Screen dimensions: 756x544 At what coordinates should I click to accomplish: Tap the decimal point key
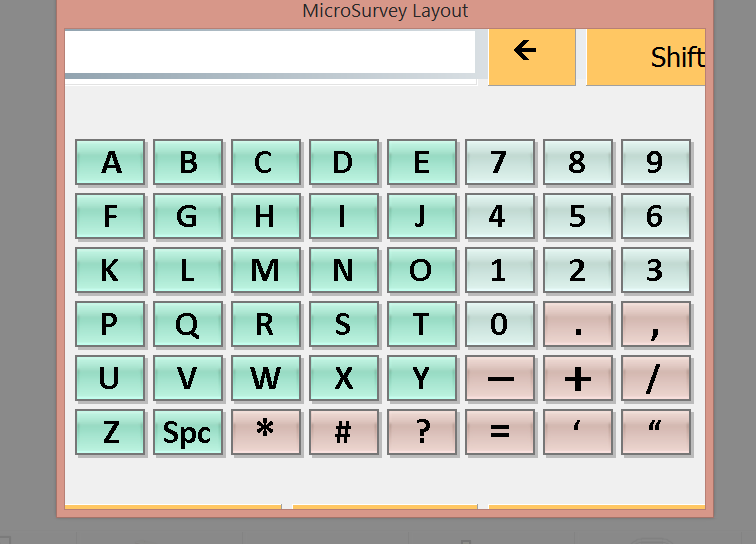click(x=577, y=324)
